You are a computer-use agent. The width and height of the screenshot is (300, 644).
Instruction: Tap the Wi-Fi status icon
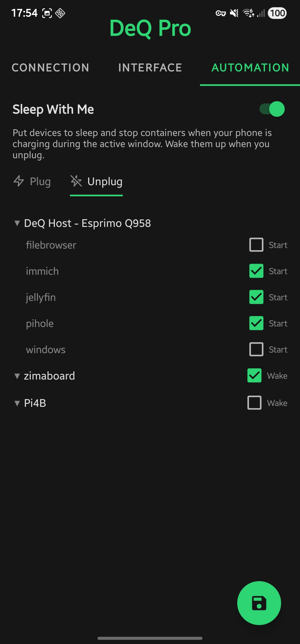click(248, 13)
